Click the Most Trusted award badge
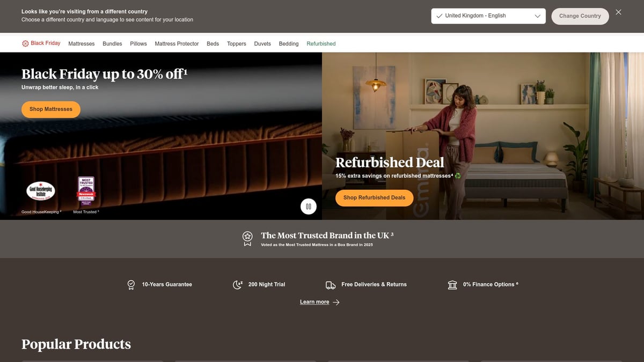This screenshot has width=644, height=362. point(86,191)
